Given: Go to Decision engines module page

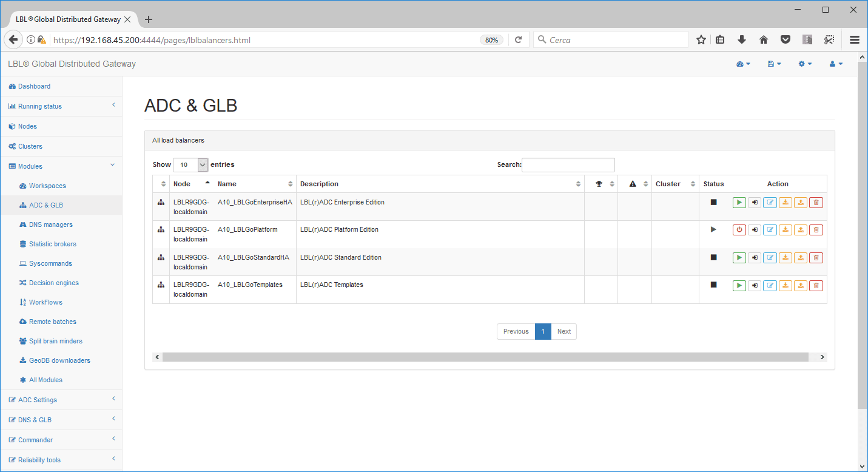Looking at the screenshot, I should (x=53, y=283).
